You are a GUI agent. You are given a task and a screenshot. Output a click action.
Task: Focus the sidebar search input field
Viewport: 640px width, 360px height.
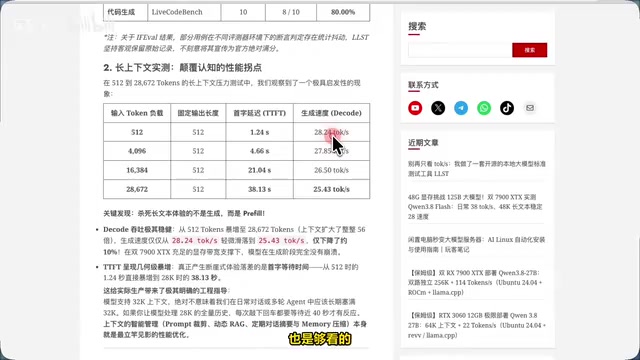coord(460,50)
